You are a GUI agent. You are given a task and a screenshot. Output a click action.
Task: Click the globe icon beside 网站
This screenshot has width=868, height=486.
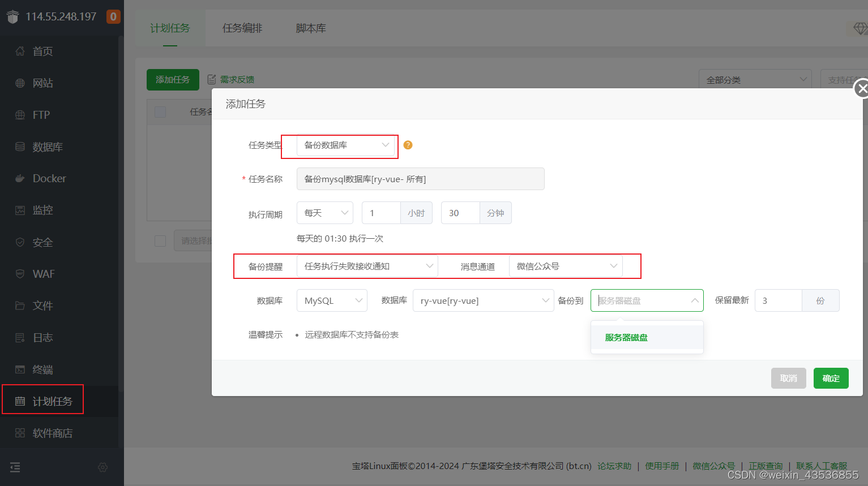pos(20,83)
